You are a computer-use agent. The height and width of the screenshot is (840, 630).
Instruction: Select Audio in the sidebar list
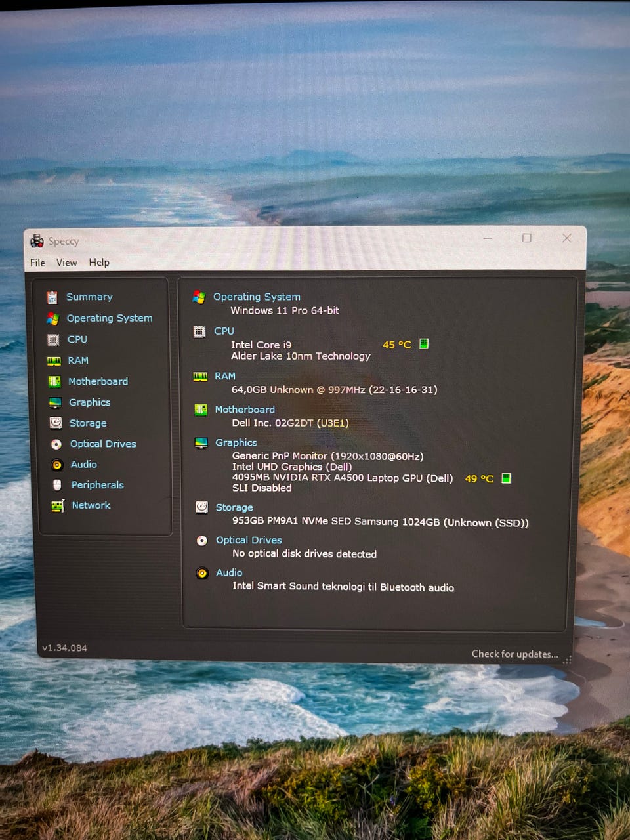point(84,464)
